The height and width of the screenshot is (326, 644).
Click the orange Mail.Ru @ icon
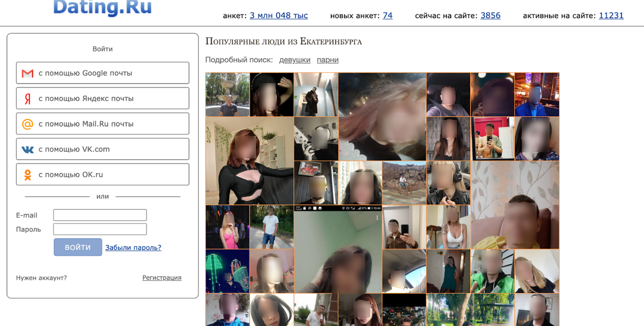click(x=27, y=124)
